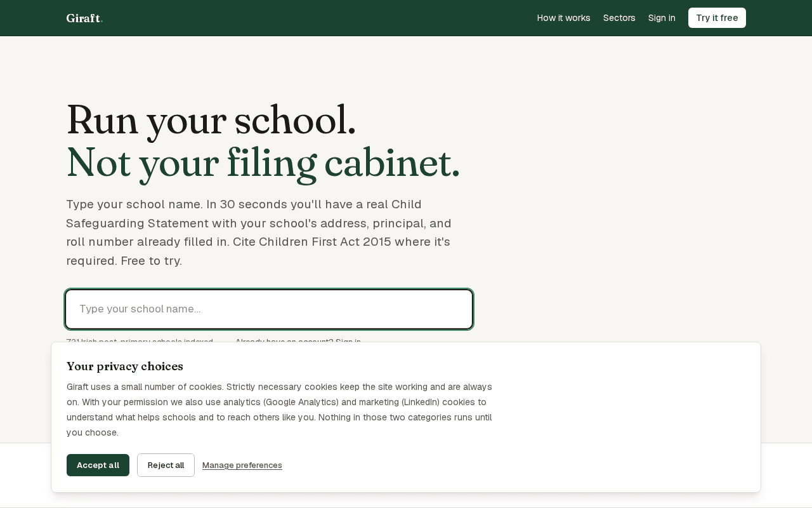Click the cookie explanation paragraph

(x=279, y=410)
